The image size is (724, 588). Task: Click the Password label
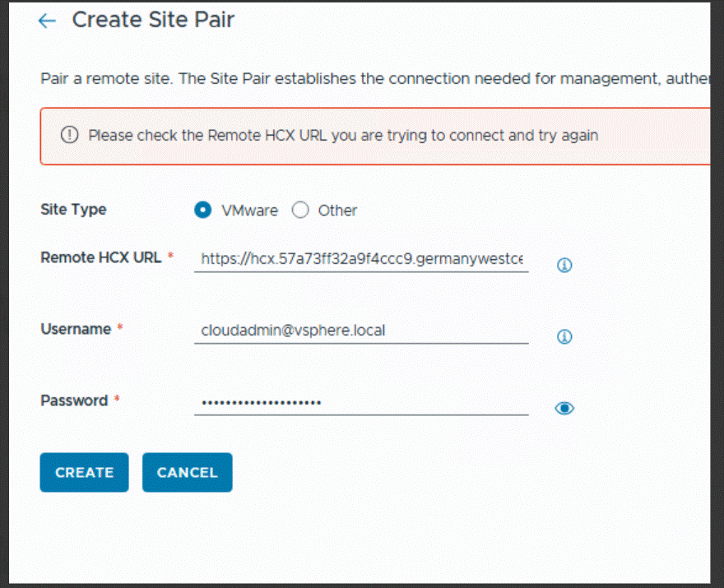[x=74, y=400]
